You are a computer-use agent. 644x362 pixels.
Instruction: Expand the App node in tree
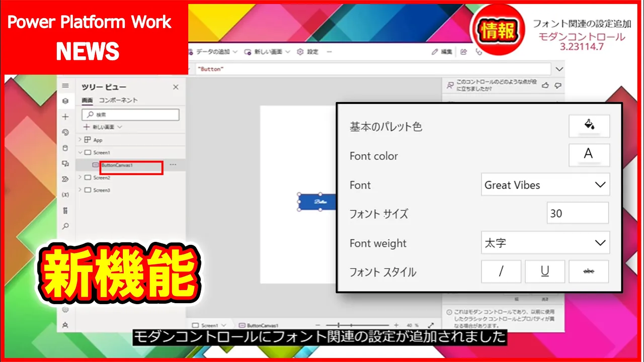coord(79,140)
